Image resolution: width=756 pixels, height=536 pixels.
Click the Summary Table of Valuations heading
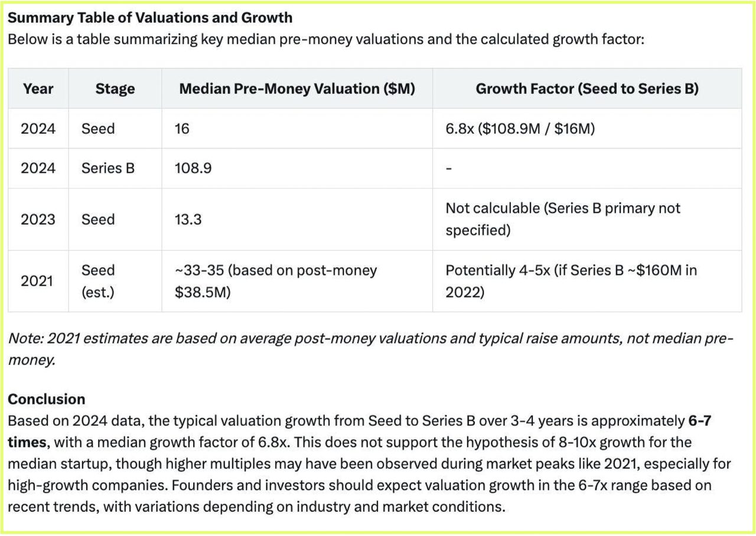[x=150, y=18]
